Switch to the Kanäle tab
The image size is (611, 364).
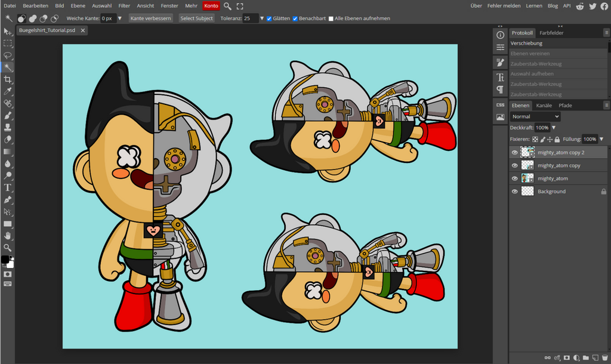(x=544, y=105)
